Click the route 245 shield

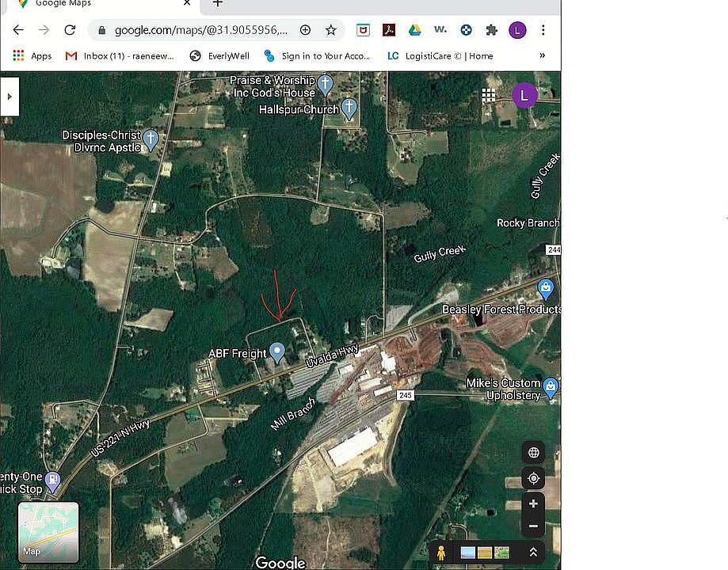(x=406, y=395)
